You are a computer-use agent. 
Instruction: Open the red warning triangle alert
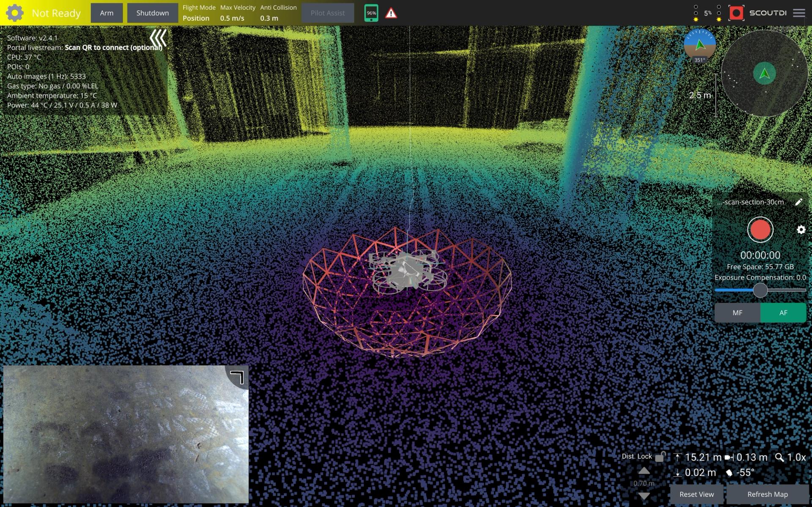(391, 14)
